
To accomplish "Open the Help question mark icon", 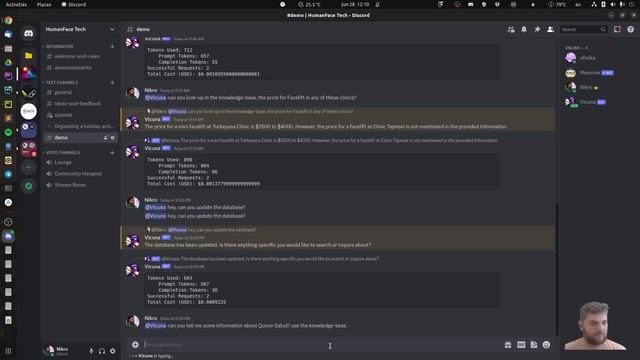I will tap(631, 29).
